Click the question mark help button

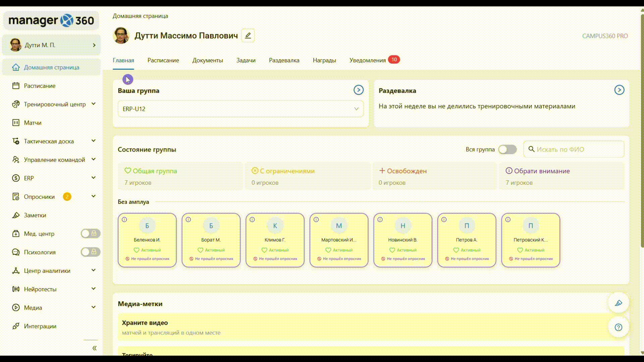(618, 327)
